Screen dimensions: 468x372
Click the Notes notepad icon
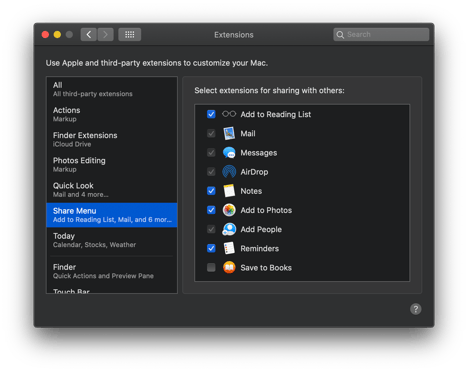coord(229,191)
